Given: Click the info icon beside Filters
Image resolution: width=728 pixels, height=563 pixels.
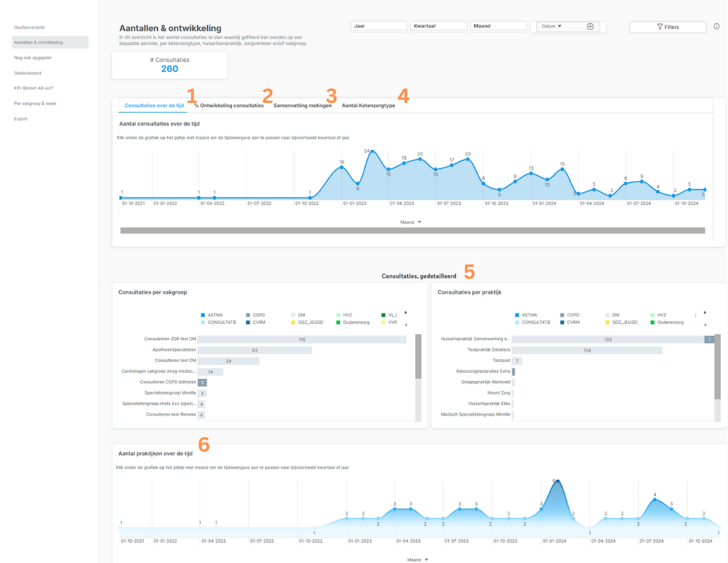Looking at the screenshot, I should [717, 26].
